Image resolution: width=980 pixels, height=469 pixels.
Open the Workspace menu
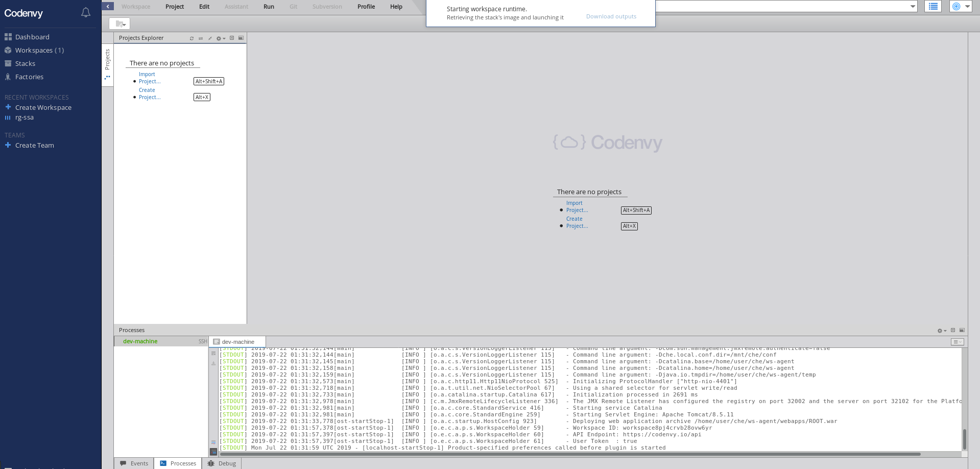click(x=136, y=7)
